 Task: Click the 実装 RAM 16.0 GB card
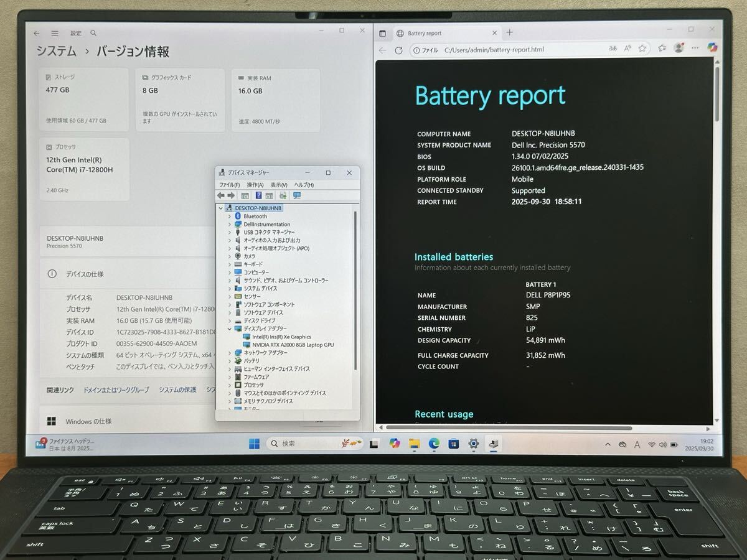pos(276,100)
